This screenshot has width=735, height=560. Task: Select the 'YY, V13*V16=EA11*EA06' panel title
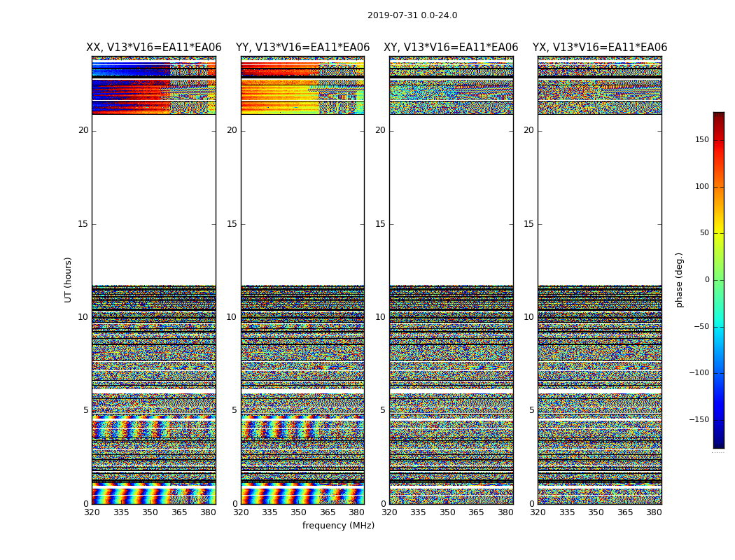303,48
